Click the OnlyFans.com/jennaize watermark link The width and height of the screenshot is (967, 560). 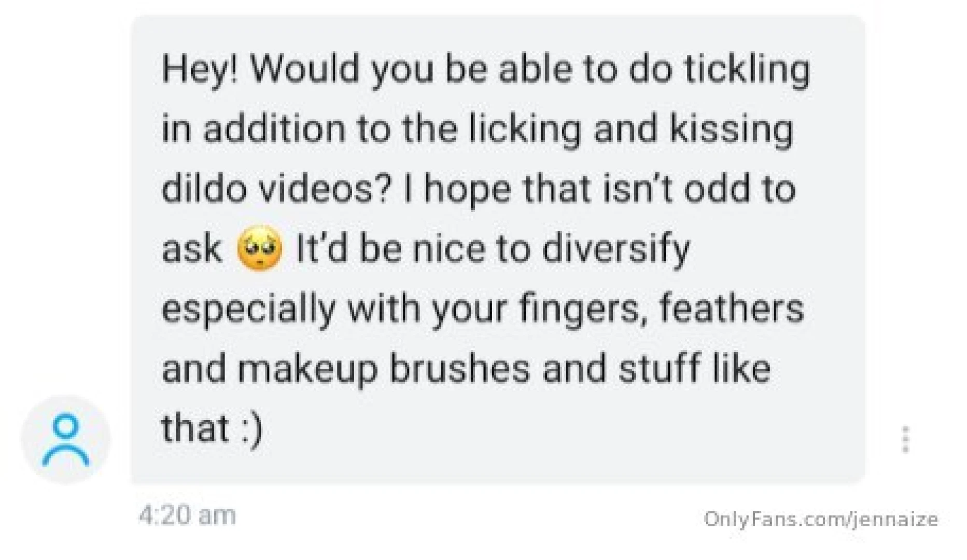click(x=821, y=519)
